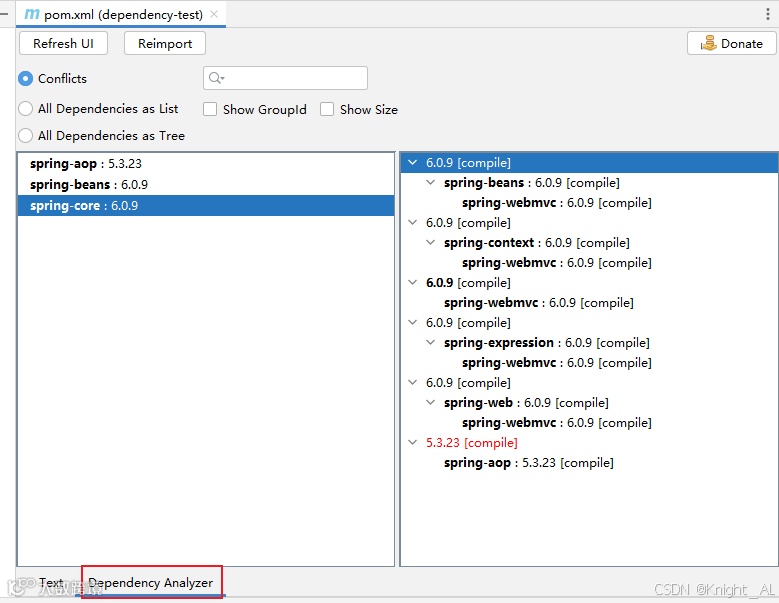Collapse the spring-web : 6.0.9 node

(431, 402)
